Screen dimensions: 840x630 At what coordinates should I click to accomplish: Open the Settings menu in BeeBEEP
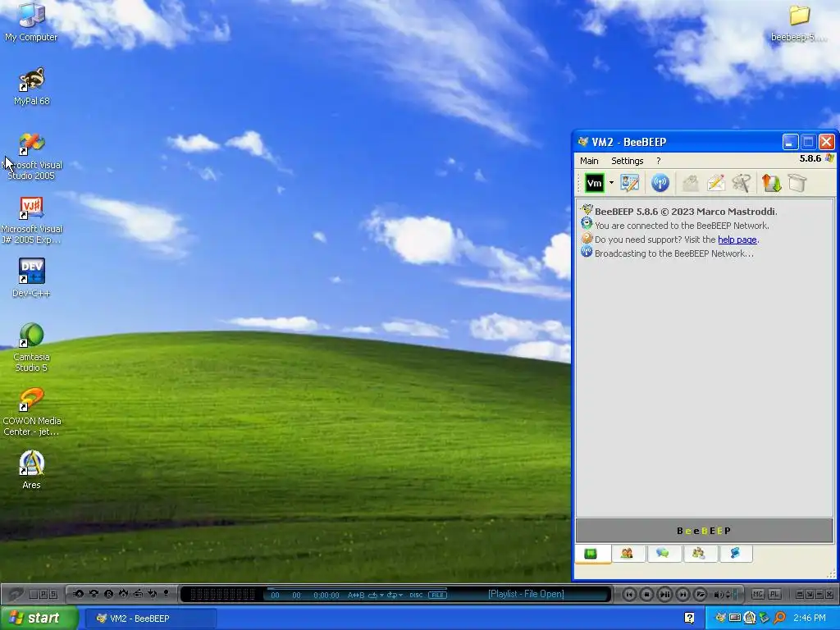point(628,161)
